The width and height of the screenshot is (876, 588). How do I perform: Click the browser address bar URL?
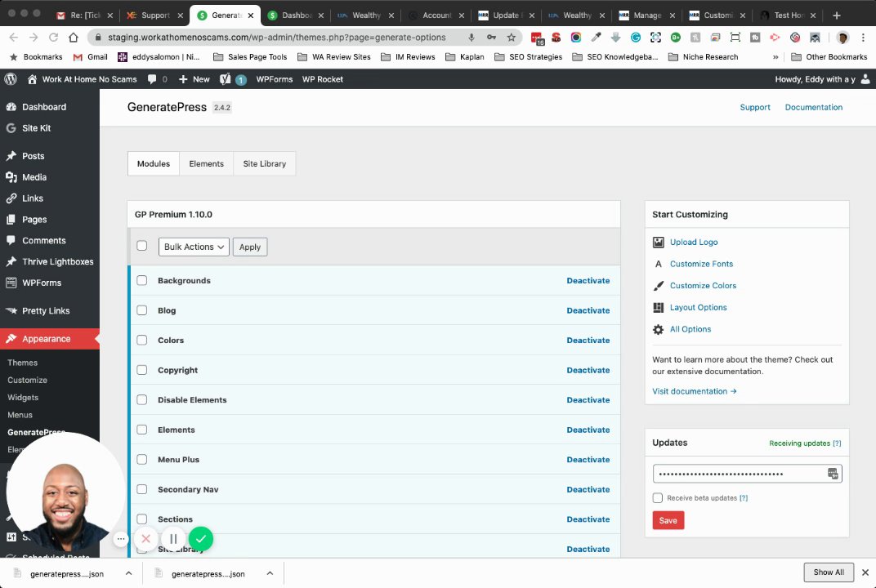pyautogui.click(x=276, y=38)
